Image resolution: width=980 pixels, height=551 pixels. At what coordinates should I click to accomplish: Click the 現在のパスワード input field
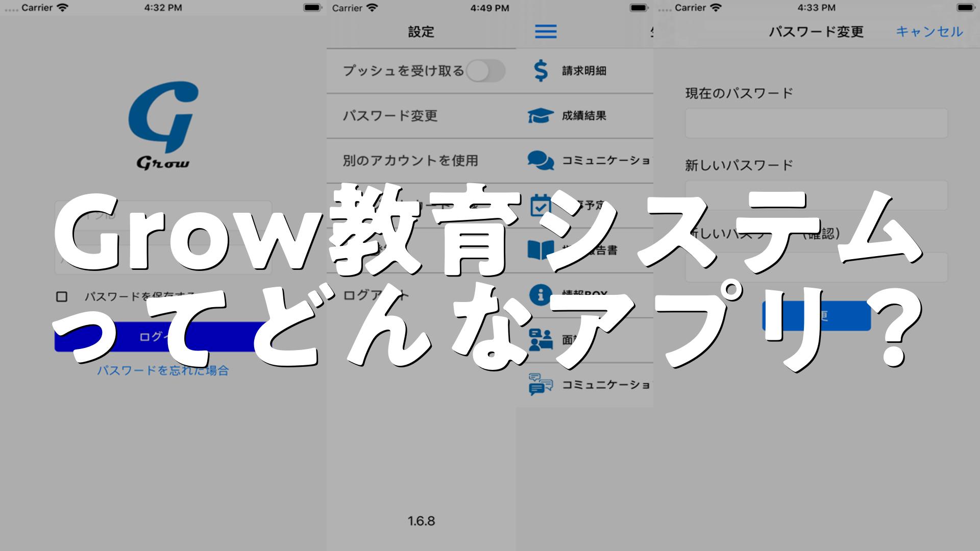click(x=816, y=123)
